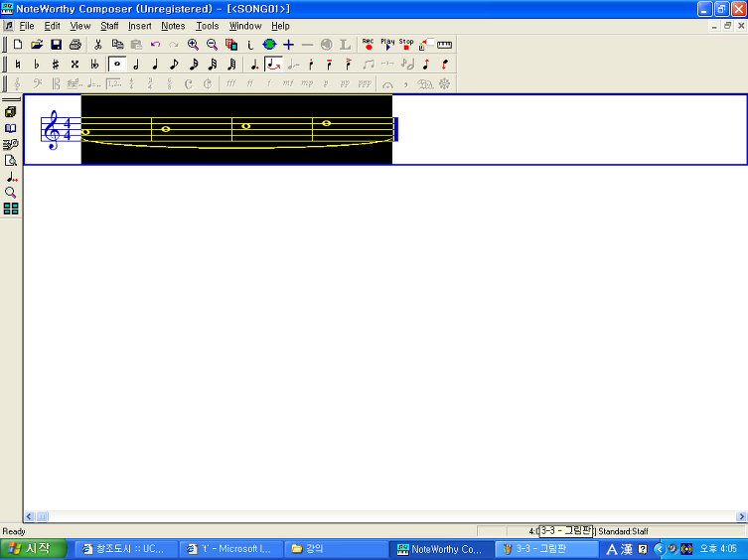The width and height of the screenshot is (748, 560).
Task: Toggle the staccato articulation
Action: pos(311,64)
